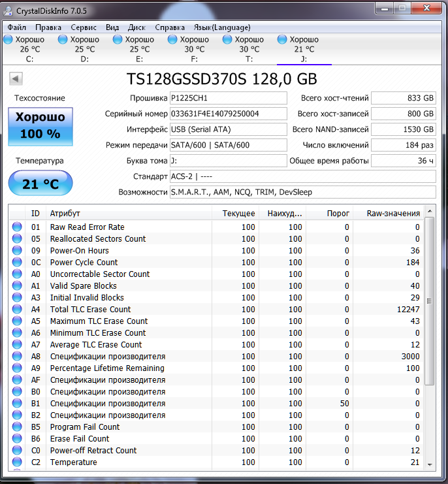
Task: Click the CrystalDiskInfo title bar app icon
Action: point(7,11)
